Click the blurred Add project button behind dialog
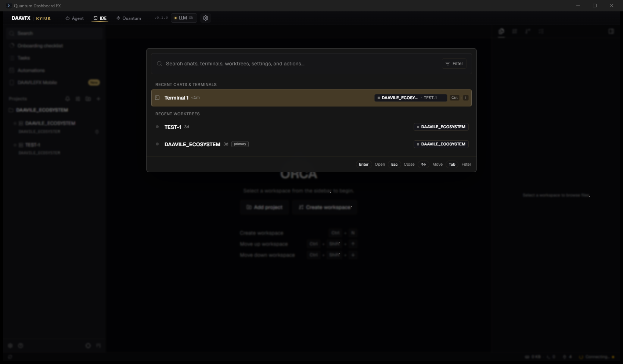This screenshot has width=623, height=364. [264, 207]
